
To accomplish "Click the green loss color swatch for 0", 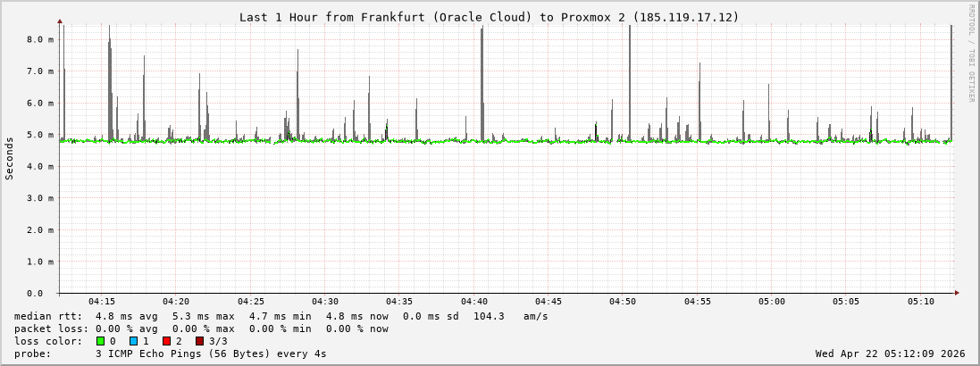I will pyautogui.click(x=100, y=341).
